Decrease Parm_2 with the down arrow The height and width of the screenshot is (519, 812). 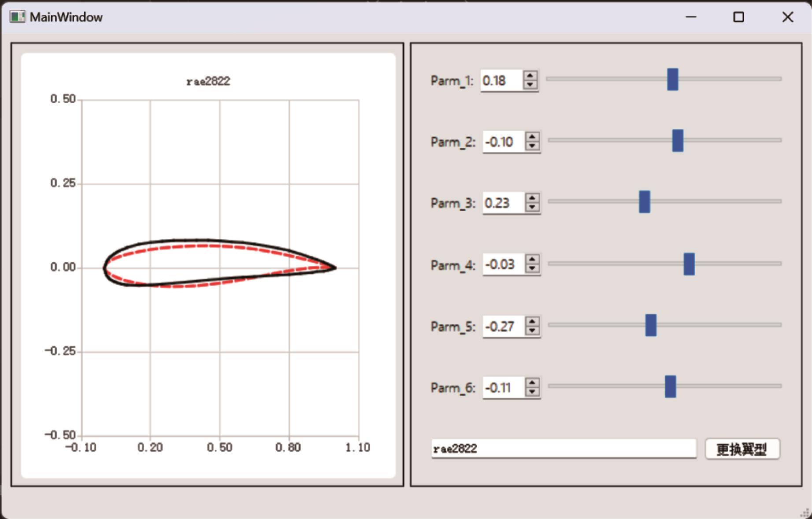point(533,146)
